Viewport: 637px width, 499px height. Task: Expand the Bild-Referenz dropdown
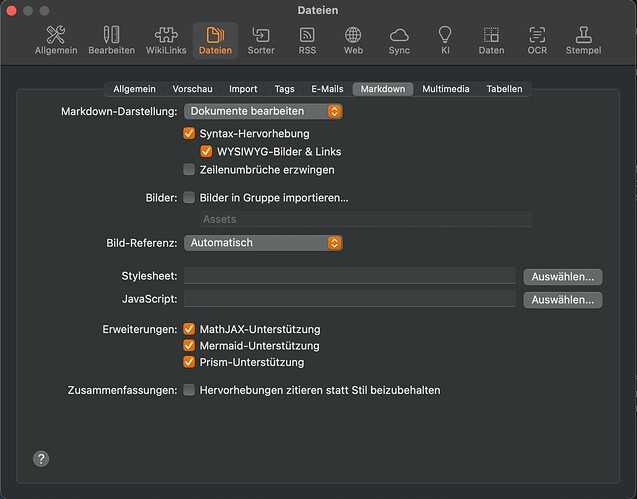pos(263,243)
